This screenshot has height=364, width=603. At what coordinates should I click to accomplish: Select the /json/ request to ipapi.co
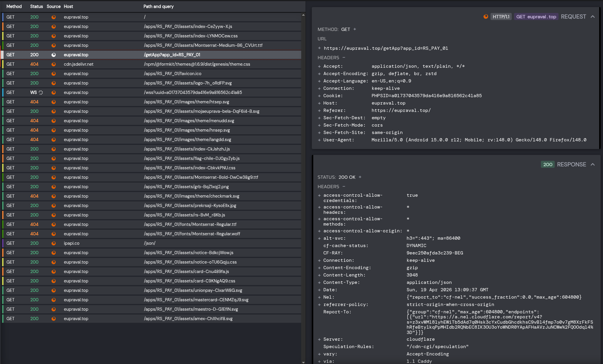[x=152, y=243]
